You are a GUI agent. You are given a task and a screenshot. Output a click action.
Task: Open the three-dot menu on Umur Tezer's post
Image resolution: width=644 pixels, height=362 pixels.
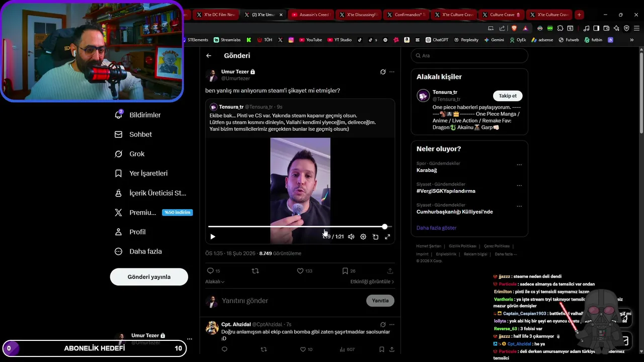click(x=392, y=72)
